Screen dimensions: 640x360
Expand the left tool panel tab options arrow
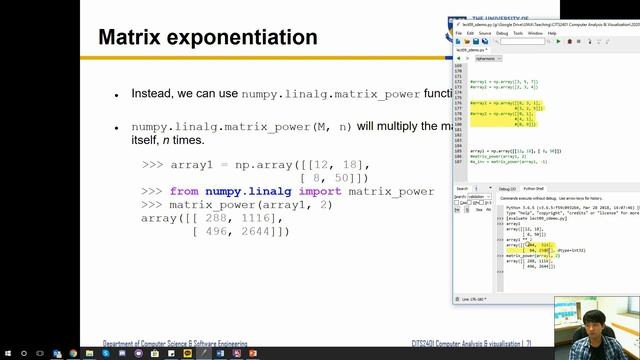[490, 189]
